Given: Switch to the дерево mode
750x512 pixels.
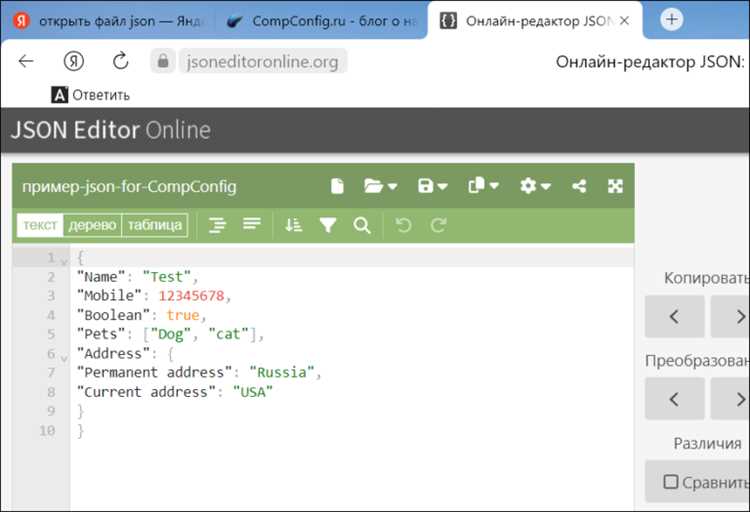Looking at the screenshot, I should pyautogui.click(x=92, y=225).
